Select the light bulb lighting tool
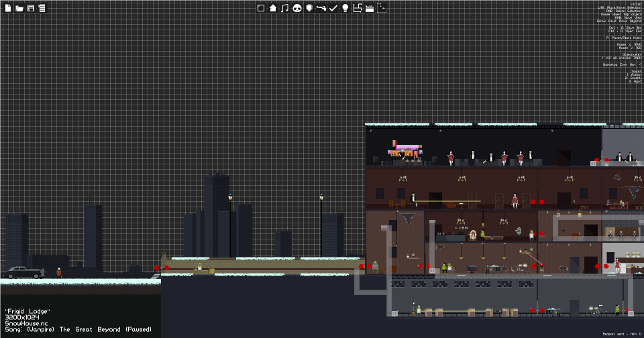Screen dimensions: 644x338 345,8
